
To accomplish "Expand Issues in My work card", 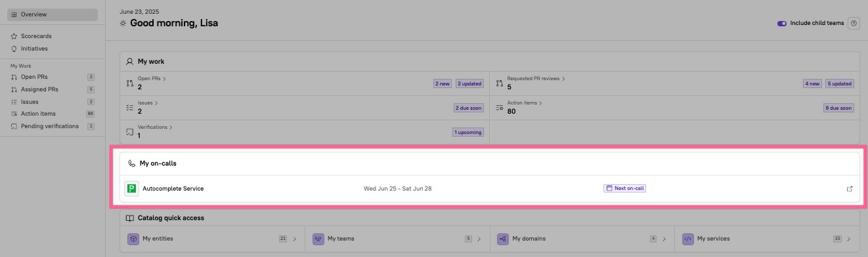I will (x=148, y=103).
